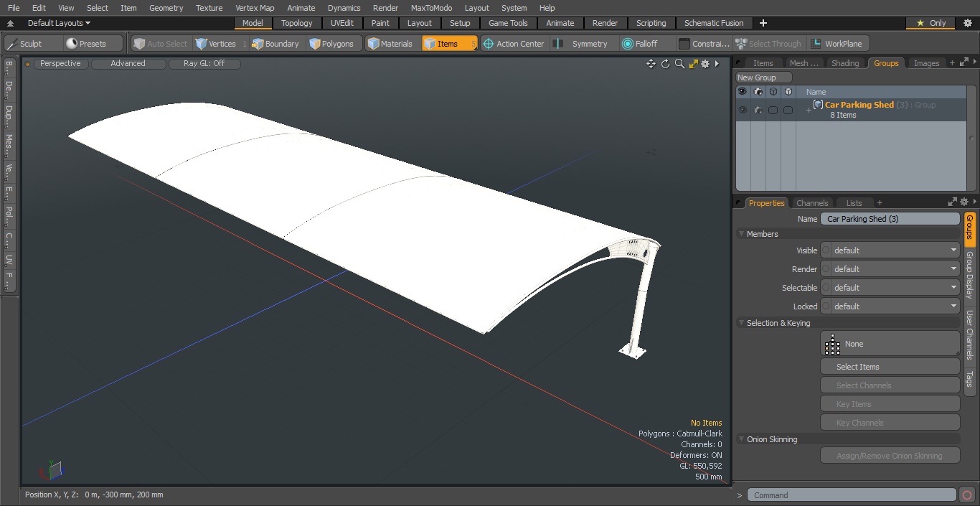Open viewport settings gear
Image resolution: width=980 pixels, height=506 pixels.
[x=705, y=64]
